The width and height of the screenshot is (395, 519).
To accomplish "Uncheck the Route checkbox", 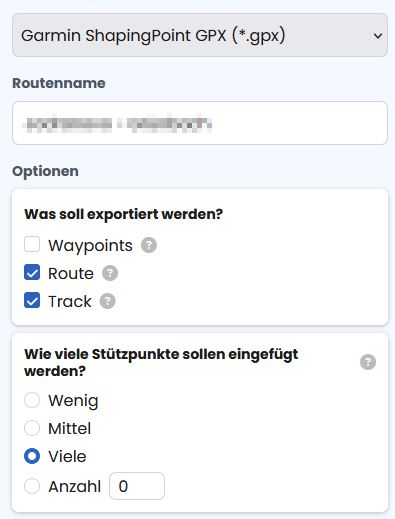I will [x=32, y=272].
